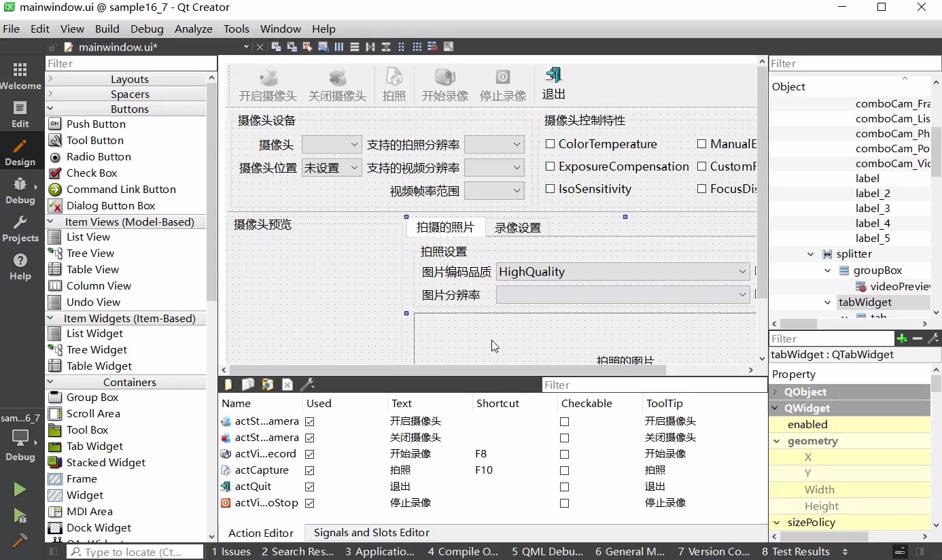Viewport: 942px width, 560px height.
Task: Expand QObject property group
Action: [x=776, y=391]
